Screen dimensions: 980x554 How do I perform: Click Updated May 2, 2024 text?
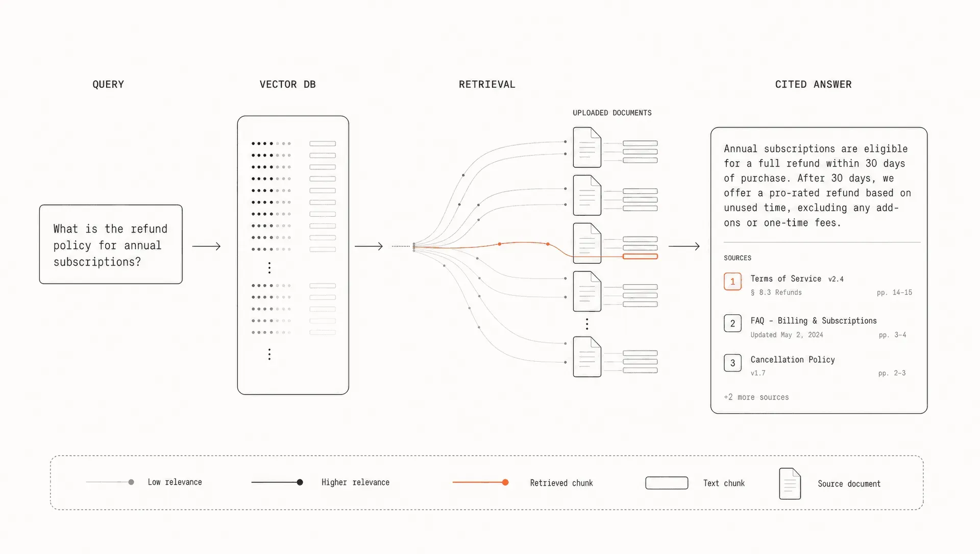coord(787,335)
